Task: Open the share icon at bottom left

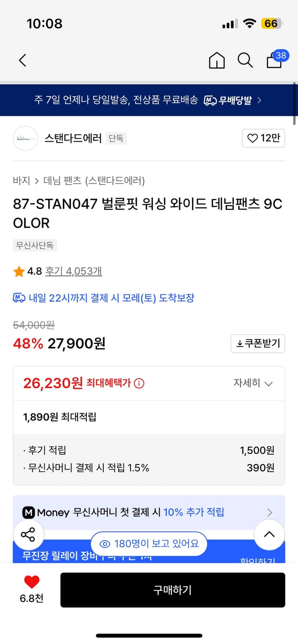Action: coord(28,535)
